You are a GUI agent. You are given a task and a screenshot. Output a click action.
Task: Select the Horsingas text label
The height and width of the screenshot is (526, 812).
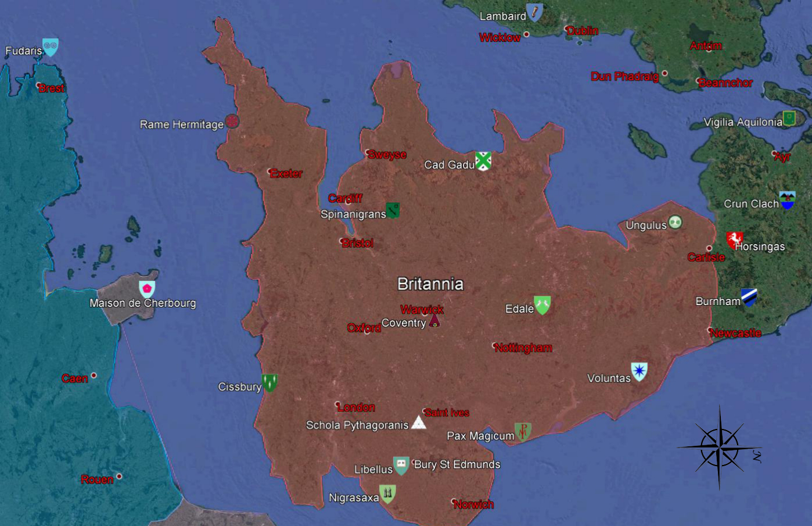coord(760,246)
